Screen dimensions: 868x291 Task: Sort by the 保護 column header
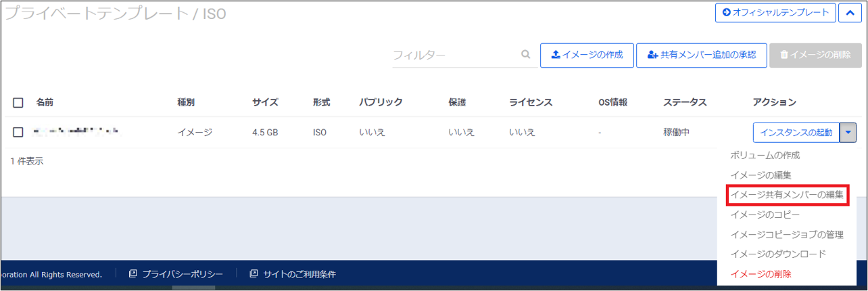point(457,102)
